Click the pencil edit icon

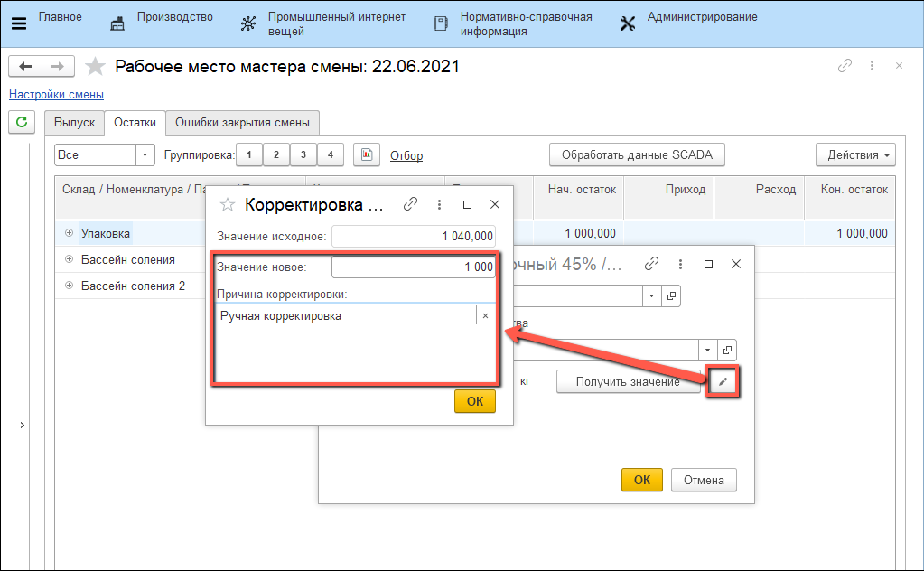tap(722, 382)
